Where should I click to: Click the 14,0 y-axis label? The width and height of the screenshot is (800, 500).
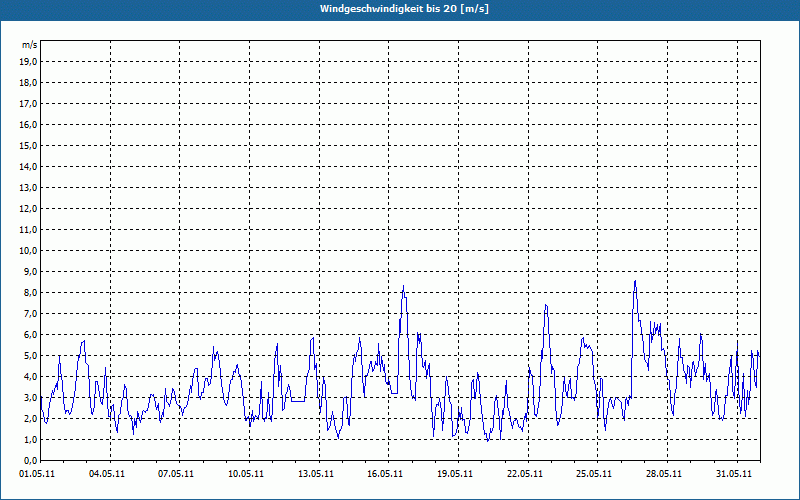pyautogui.click(x=28, y=166)
